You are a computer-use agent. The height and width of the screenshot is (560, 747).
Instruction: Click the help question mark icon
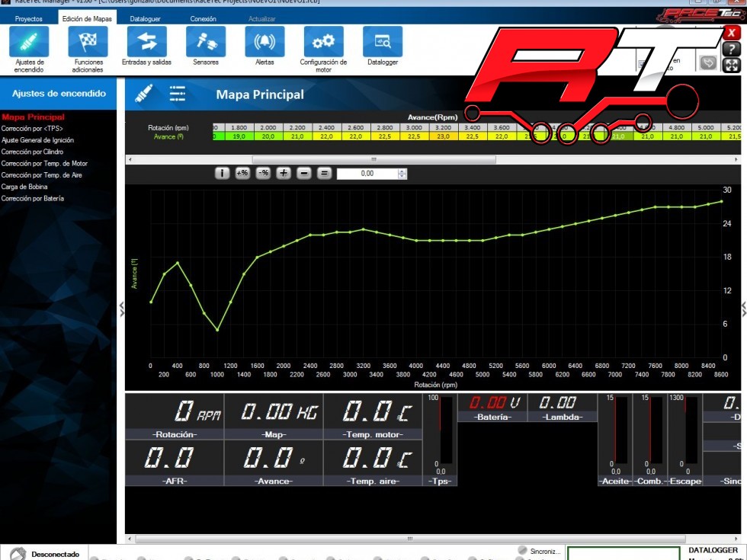click(731, 49)
